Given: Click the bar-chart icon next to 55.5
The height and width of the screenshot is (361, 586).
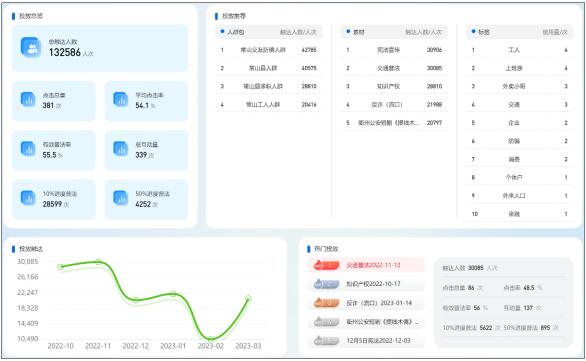Looking at the screenshot, I should pyautogui.click(x=28, y=149).
